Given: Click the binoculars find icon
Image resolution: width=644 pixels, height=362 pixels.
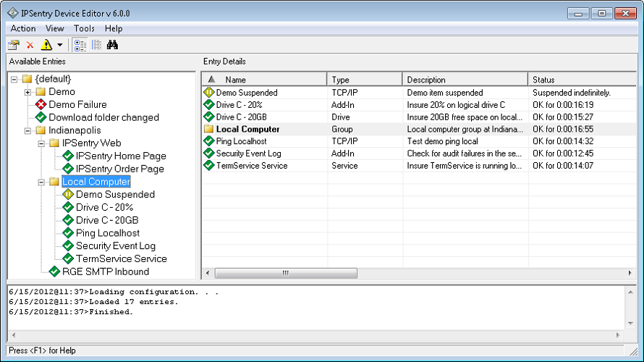Looking at the screenshot, I should [112, 45].
